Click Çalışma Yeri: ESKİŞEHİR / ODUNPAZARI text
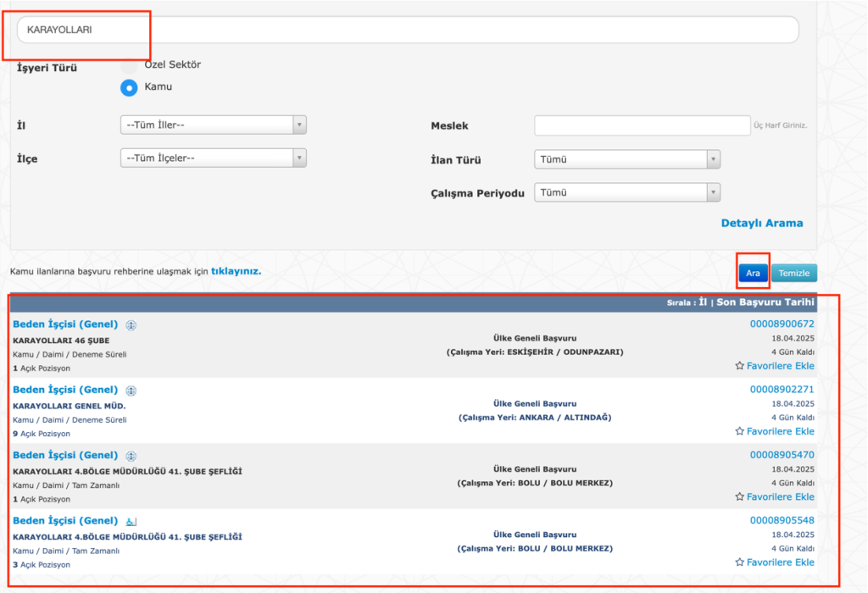 [535, 352]
